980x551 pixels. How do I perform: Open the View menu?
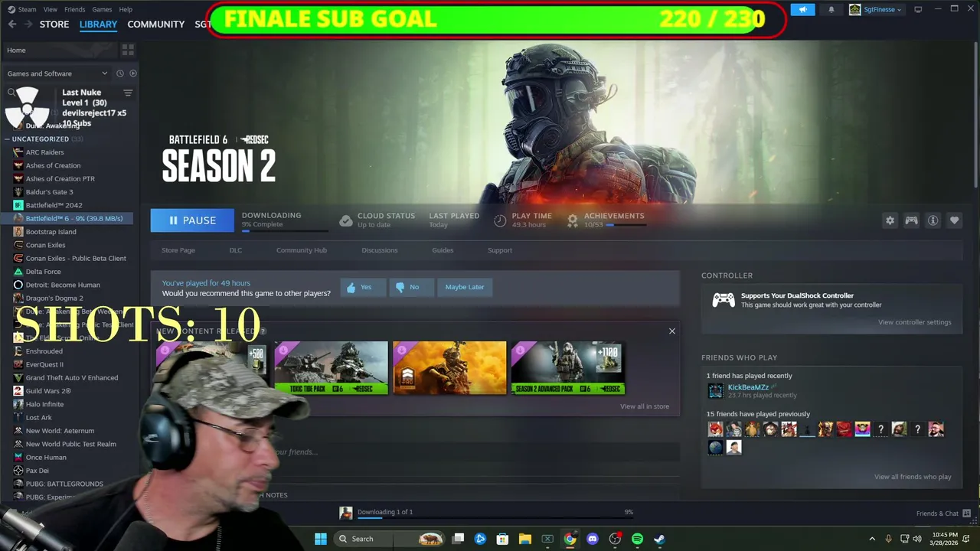(x=50, y=9)
